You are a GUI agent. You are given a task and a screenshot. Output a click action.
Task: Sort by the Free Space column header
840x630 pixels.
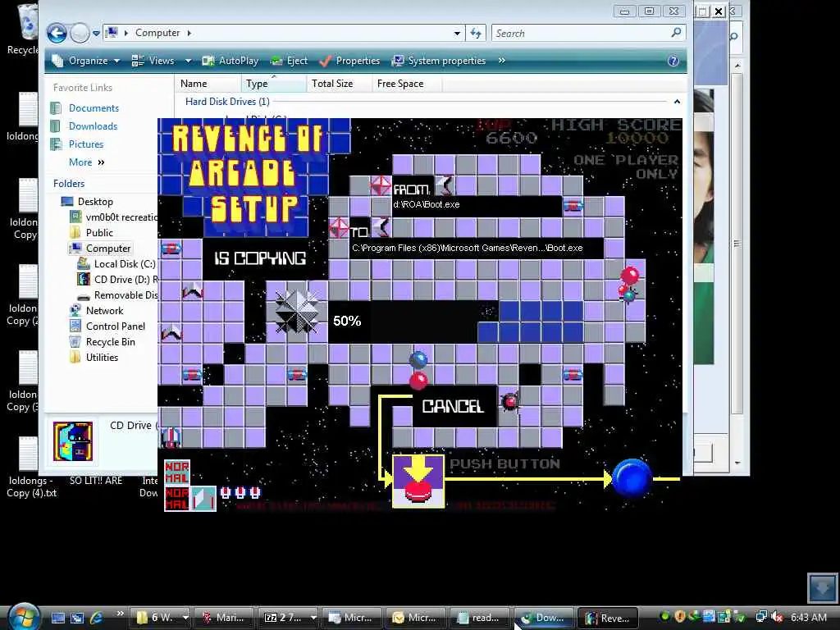coord(407,84)
